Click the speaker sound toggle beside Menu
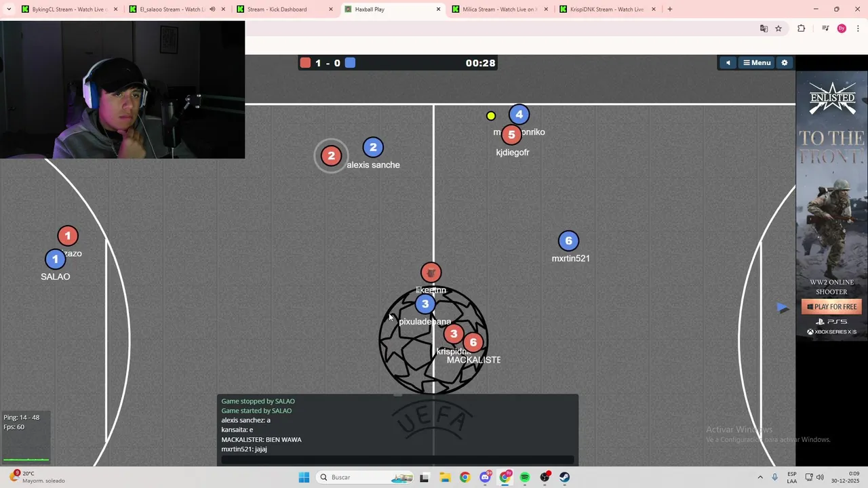Image resolution: width=868 pixels, height=488 pixels. pos(728,63)
